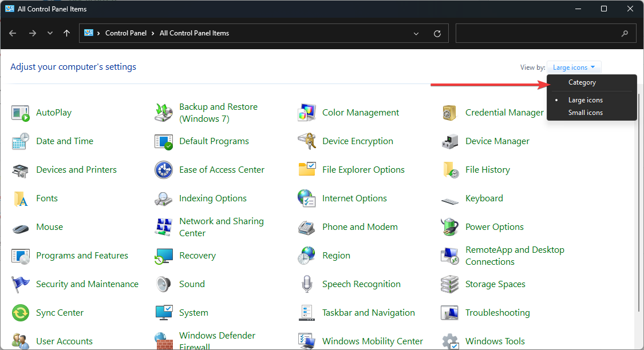The image size is (644, 350).
Task: Click the Speech Recognition microphone icon
Action: pyautogui.click(x=307, y=284)
